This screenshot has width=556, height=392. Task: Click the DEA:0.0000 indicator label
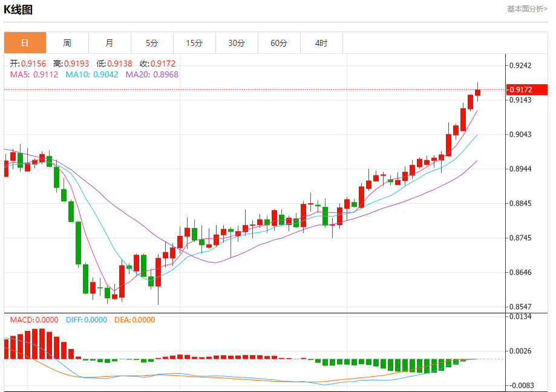coord(135,319)
